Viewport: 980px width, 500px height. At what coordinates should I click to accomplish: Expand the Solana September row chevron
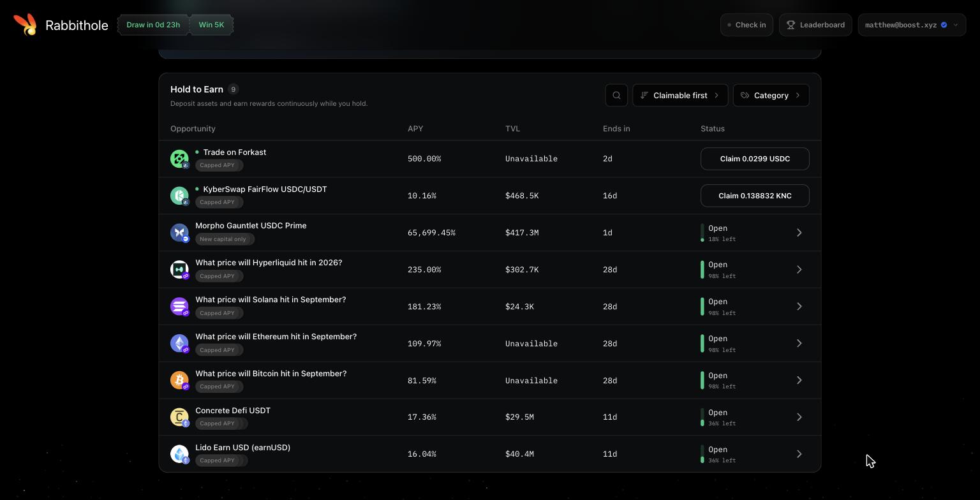point(799,307)
